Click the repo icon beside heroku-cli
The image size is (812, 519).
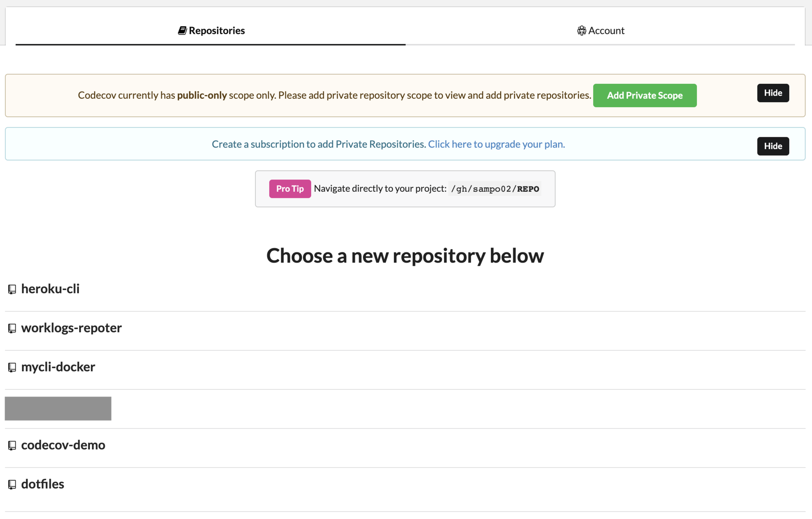12,289
